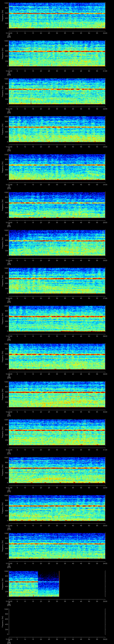Screen dimensions: 114x644
Task: Click the 1000 frequency tick of 10:19:00 panel
Action: point(6,3)
